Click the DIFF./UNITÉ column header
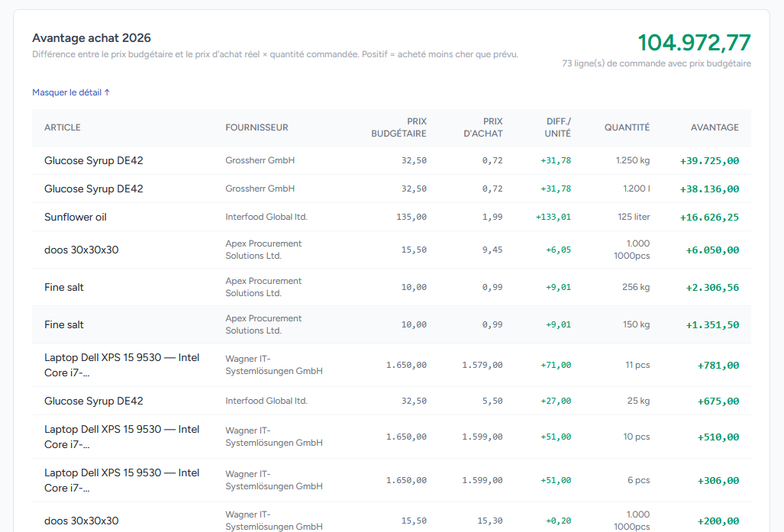 pyautogui.click(x=557, y=127)
